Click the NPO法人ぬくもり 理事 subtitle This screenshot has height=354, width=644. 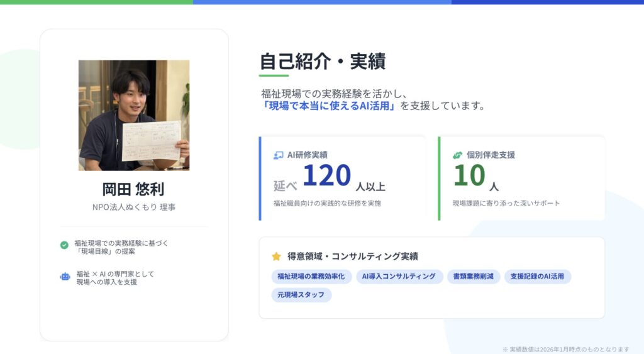coord(133,207)
